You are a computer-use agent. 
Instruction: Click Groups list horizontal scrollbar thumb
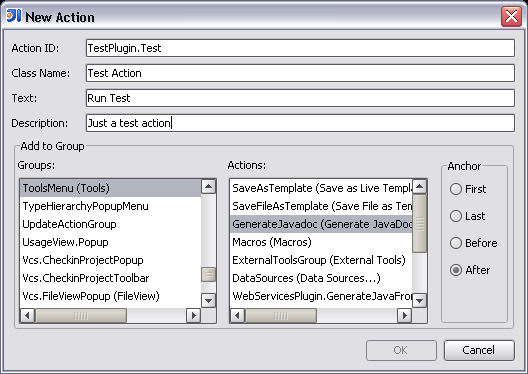pos(81,315)
